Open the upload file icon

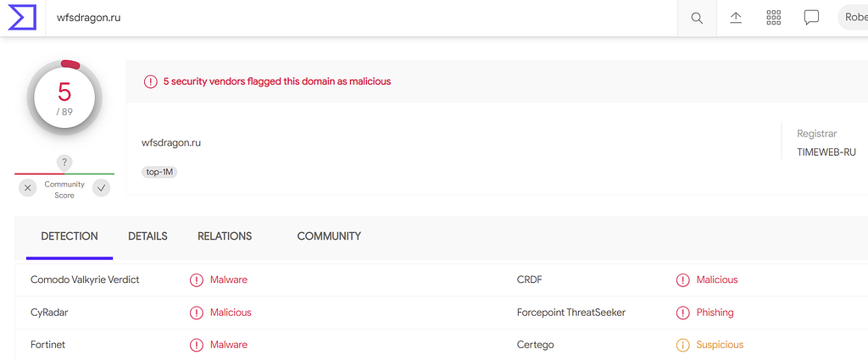pos(735,18)
